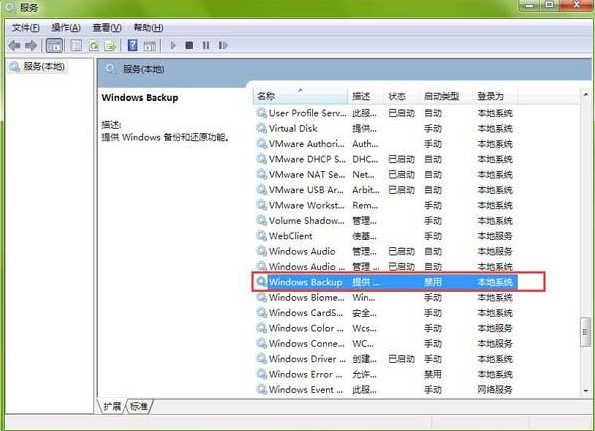Viewport: 595px width, 431px height.
Task: Pause the service with pause icon
Action: pos(206,46)
